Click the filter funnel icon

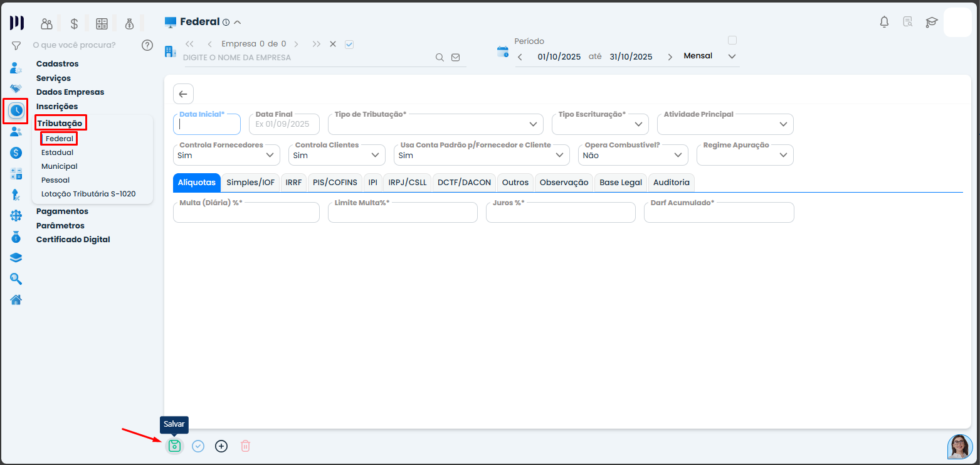pyautogui.click(x=16, y=46)
